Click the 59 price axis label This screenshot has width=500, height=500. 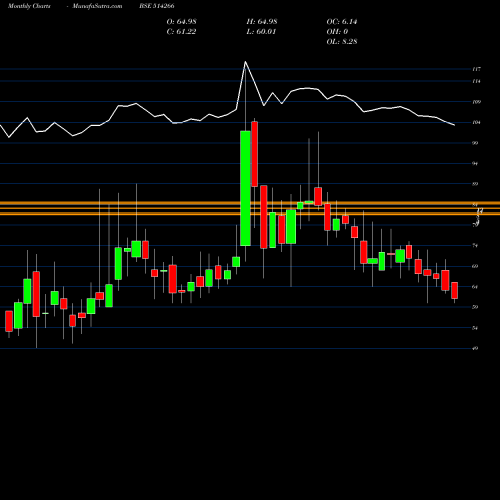coord(475,307)
